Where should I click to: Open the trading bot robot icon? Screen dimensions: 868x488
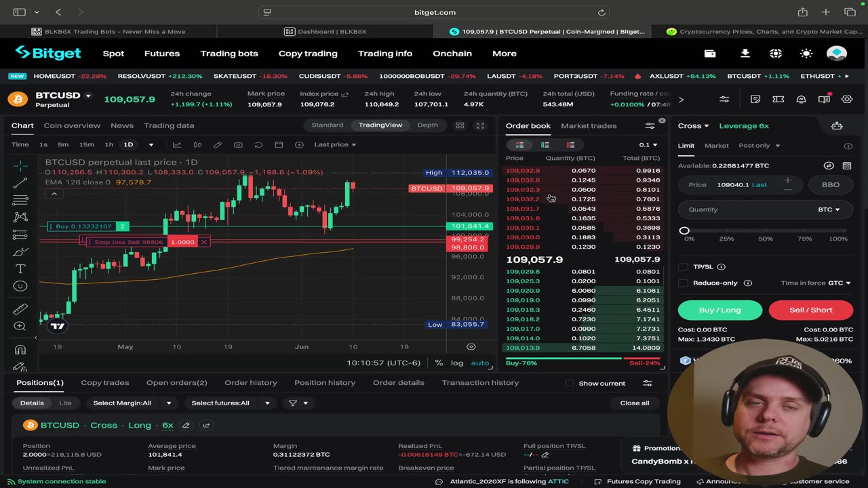(x=837, y=125)
